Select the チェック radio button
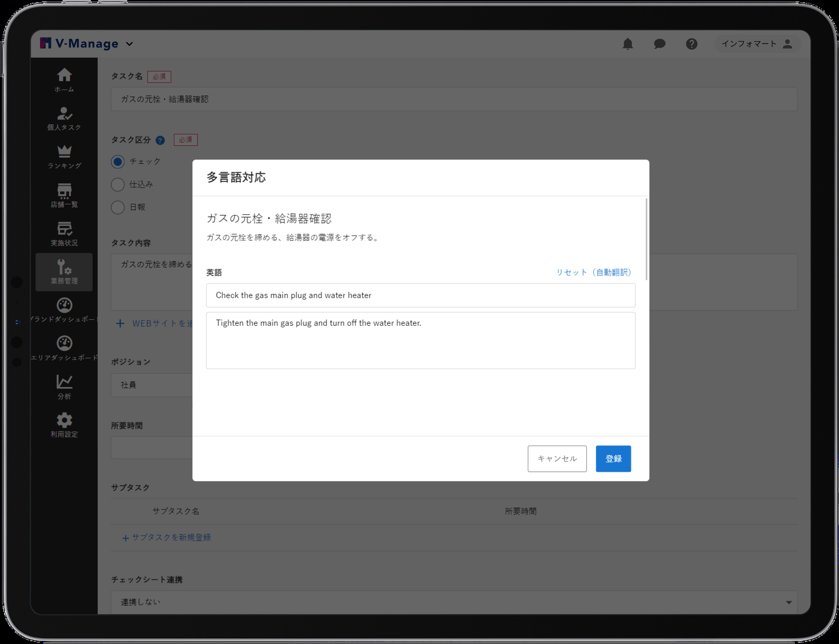This screenshot has width=839, height=644. 118,161
